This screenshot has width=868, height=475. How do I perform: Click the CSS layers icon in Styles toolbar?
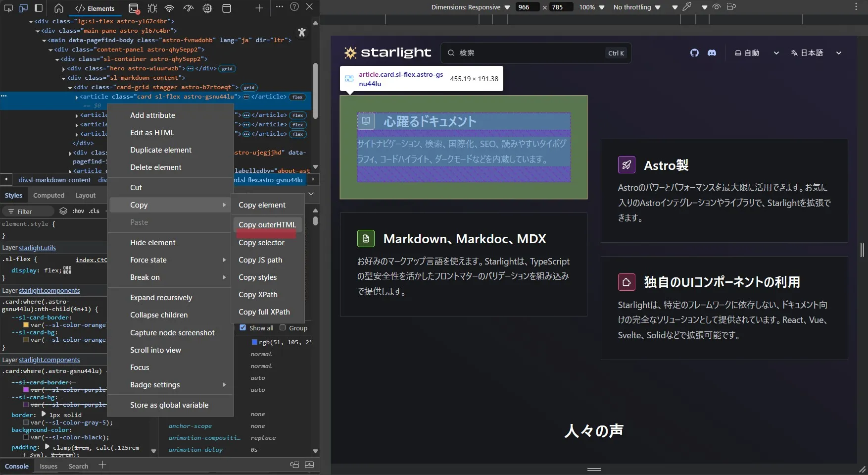pos(63,211)
